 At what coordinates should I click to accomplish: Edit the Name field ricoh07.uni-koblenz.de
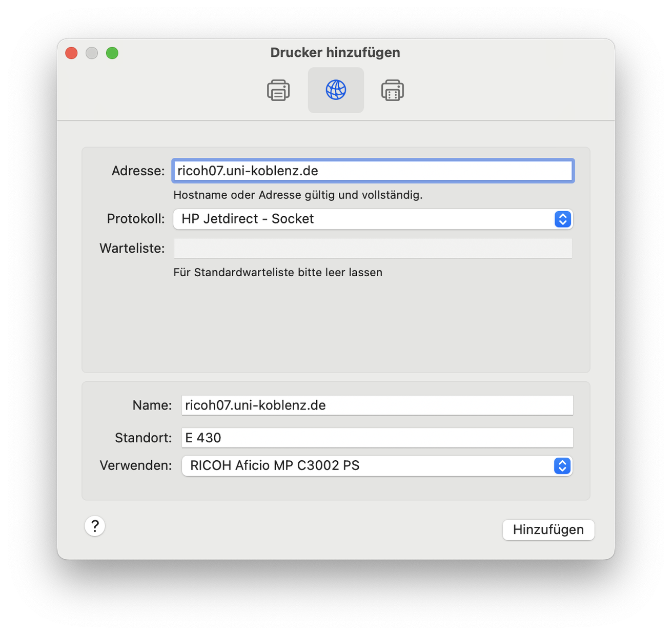click(377, 405)
